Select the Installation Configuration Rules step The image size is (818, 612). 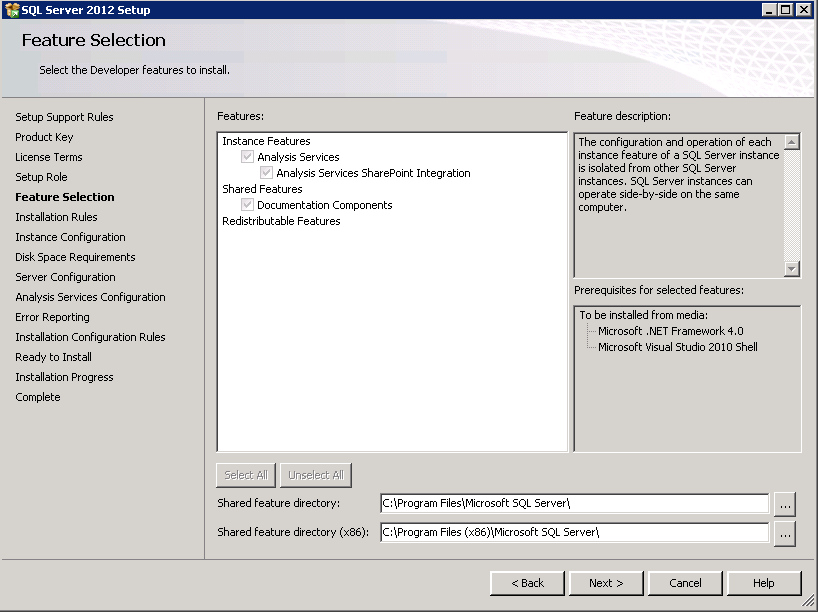(90, 337)
